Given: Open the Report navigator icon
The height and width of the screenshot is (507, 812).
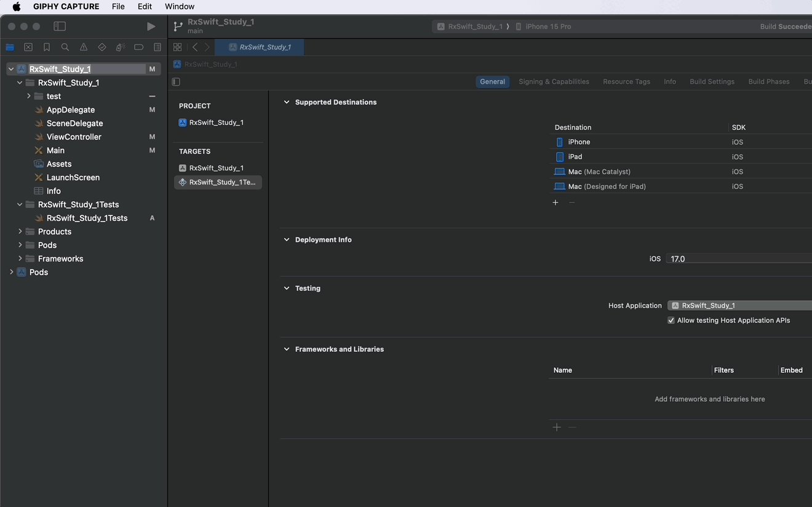Looking at the screenshot, I should coord(157,47).
